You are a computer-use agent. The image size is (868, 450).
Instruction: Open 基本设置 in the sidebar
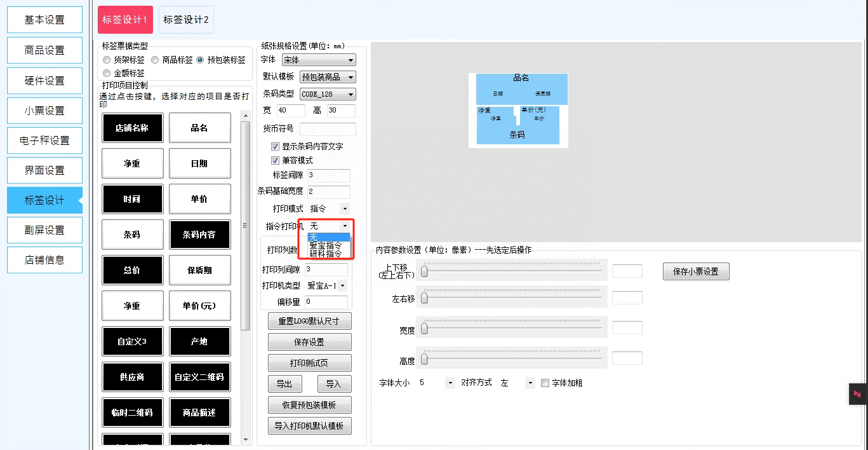tap(44, 20)
